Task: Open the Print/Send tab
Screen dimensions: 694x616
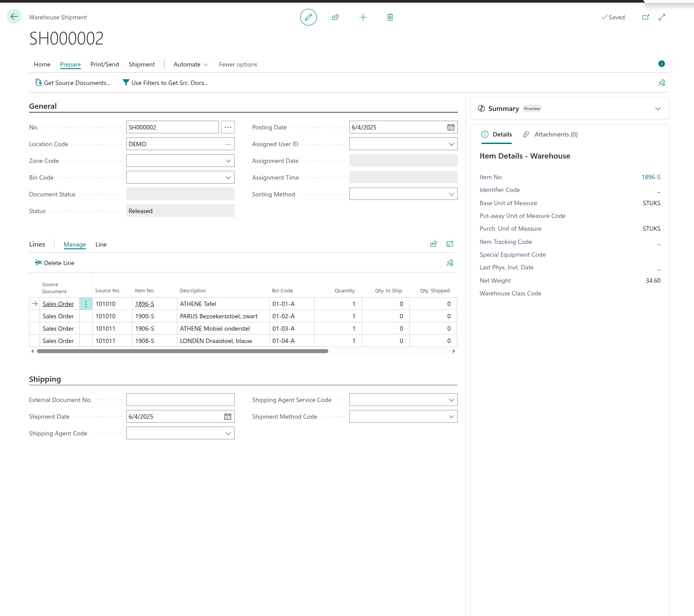Action: tap(104, 64)
